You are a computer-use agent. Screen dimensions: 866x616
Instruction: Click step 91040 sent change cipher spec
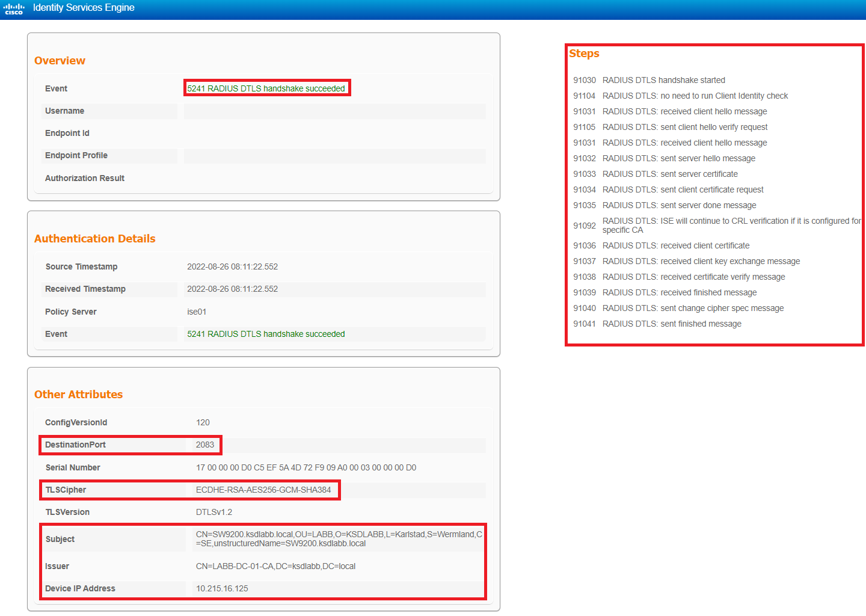[678, 308]
